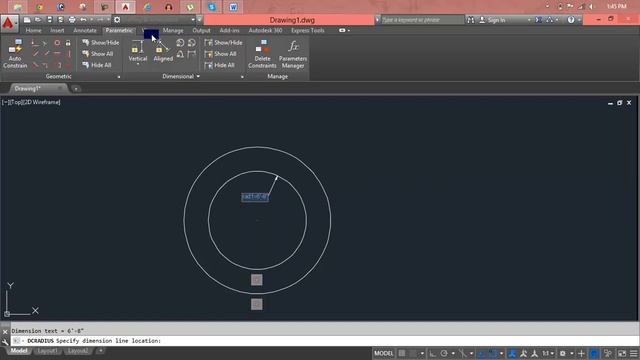This screenshot has height=360, width=640.
Task: Toggle Ortho mode in status bar
Action: click(432, 353)
